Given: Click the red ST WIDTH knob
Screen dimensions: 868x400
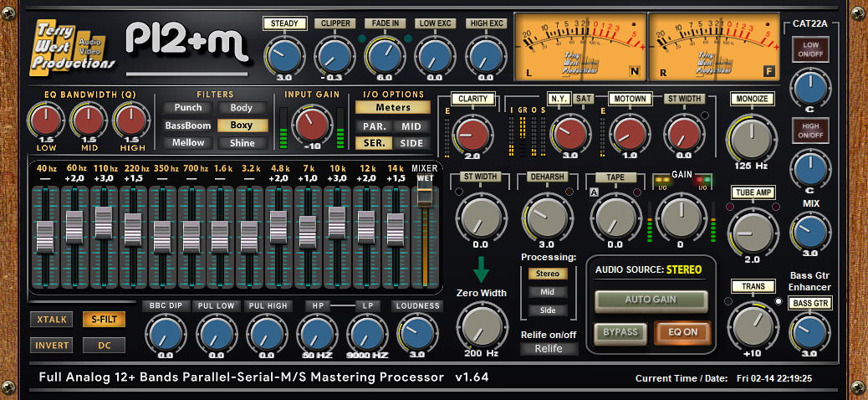Looking at the screenshot, I should pyautogui.click(x=684, y=134).
